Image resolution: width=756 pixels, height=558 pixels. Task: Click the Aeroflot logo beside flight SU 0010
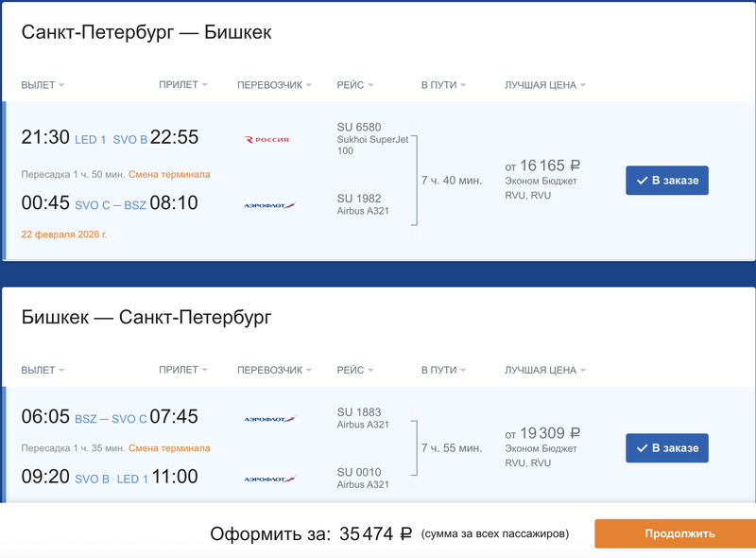click(269, 480)
